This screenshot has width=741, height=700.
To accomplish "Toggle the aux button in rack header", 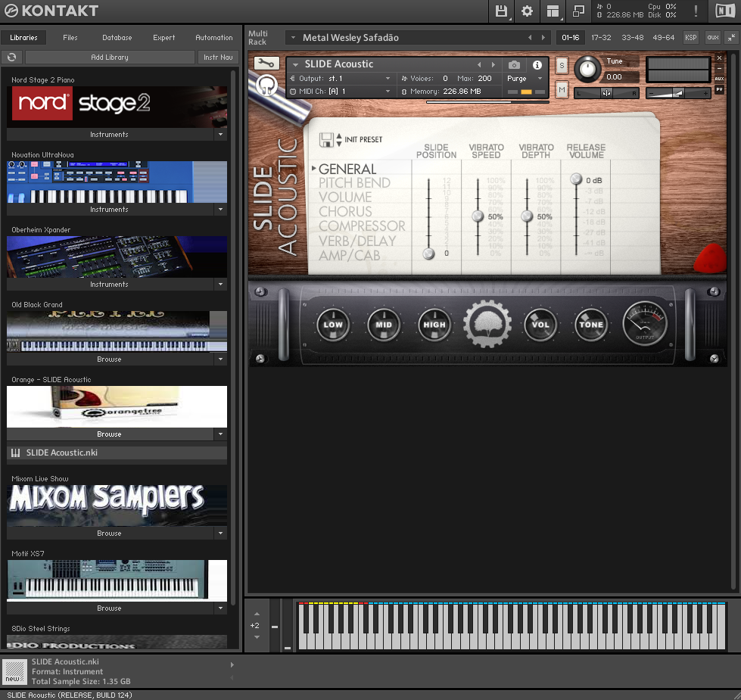I will (x=713, y=37).
